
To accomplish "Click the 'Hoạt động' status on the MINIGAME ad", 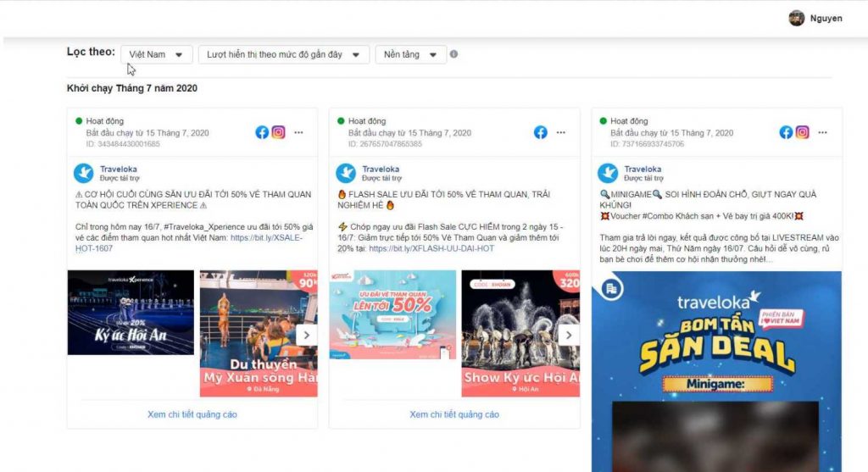I will (629, 120).
